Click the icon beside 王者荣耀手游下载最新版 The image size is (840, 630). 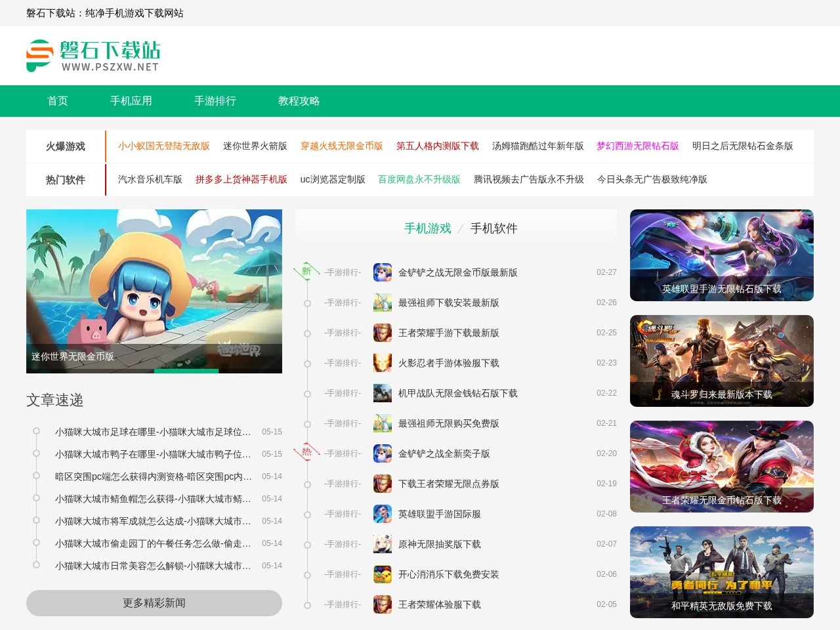[383, 333]
